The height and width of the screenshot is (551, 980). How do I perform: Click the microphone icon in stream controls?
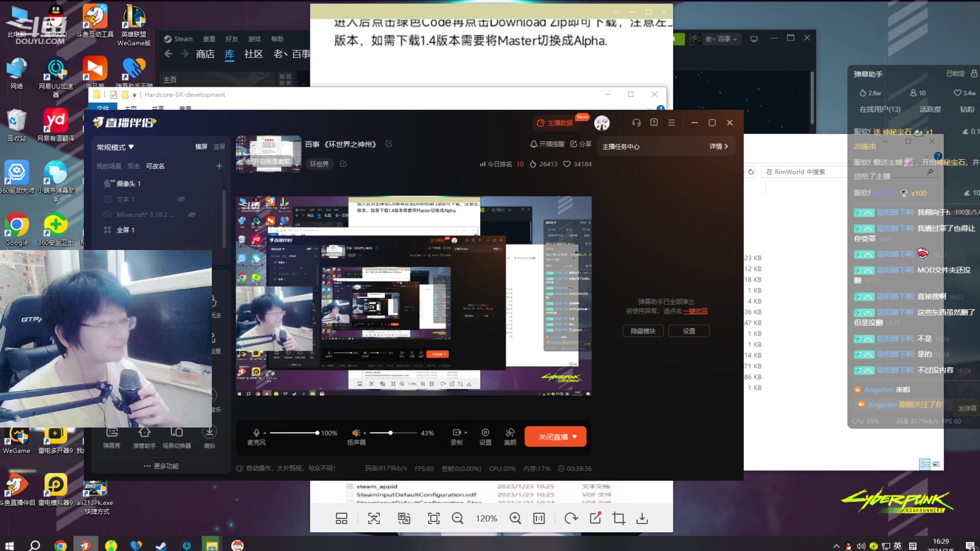(256, 433)
